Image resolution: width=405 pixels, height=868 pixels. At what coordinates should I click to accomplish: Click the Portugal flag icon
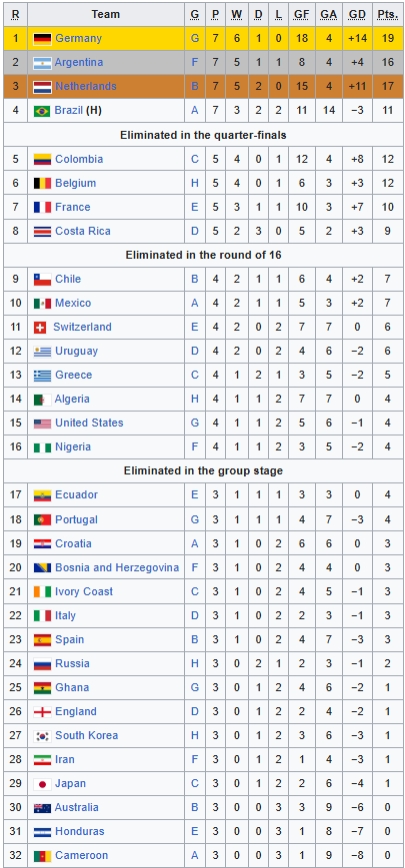[x=42, y=519]
